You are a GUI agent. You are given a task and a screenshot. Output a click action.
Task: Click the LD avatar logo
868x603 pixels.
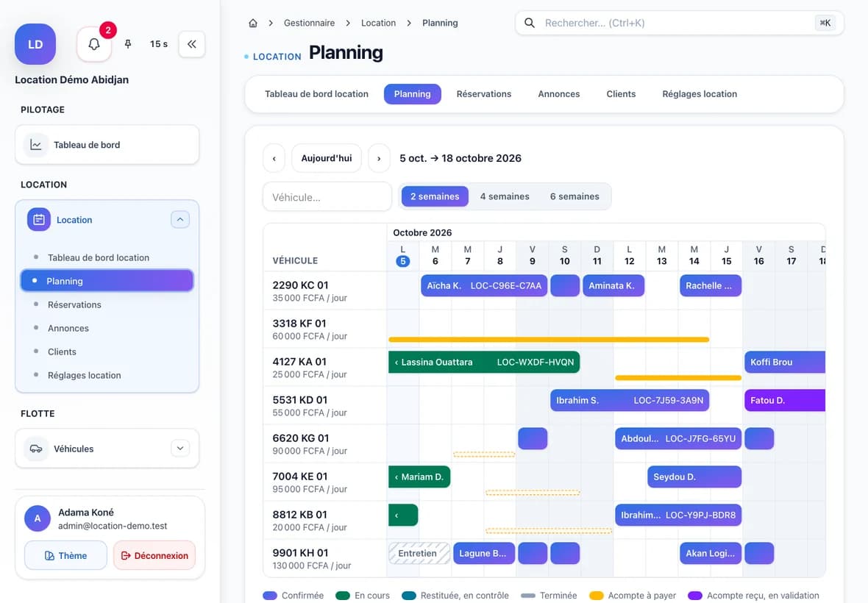click(x=35, y=44)
